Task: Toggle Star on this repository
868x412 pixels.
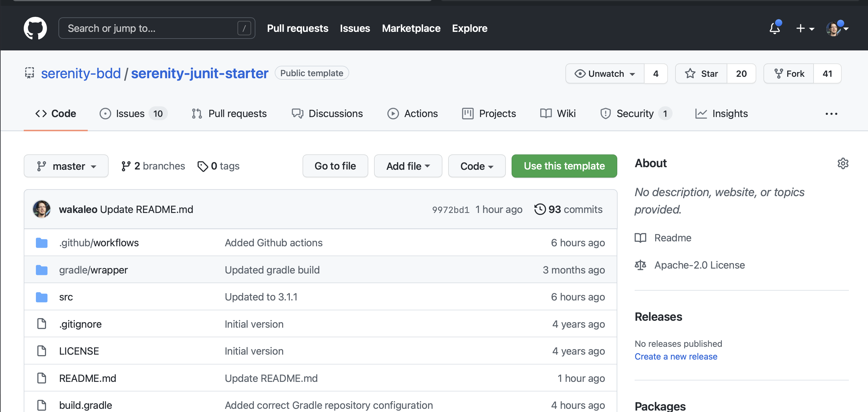Action: pos(701,74)
